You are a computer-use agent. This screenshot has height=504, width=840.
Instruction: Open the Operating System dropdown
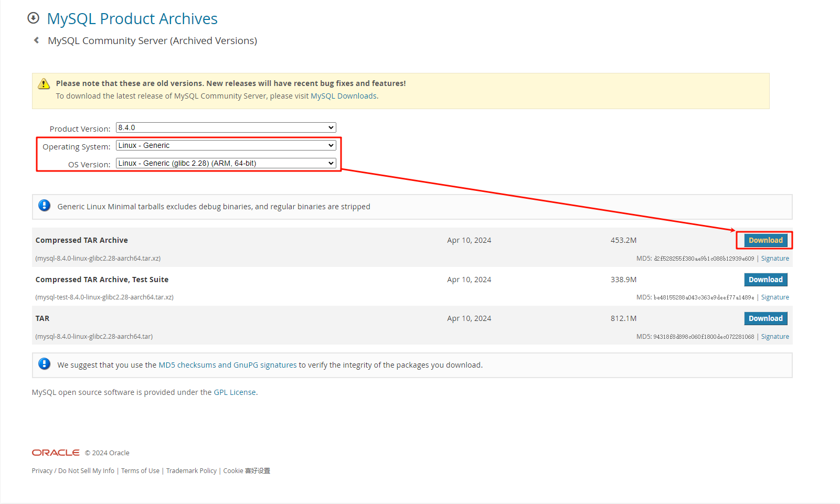pyautogui.click(x=226, y=145)
